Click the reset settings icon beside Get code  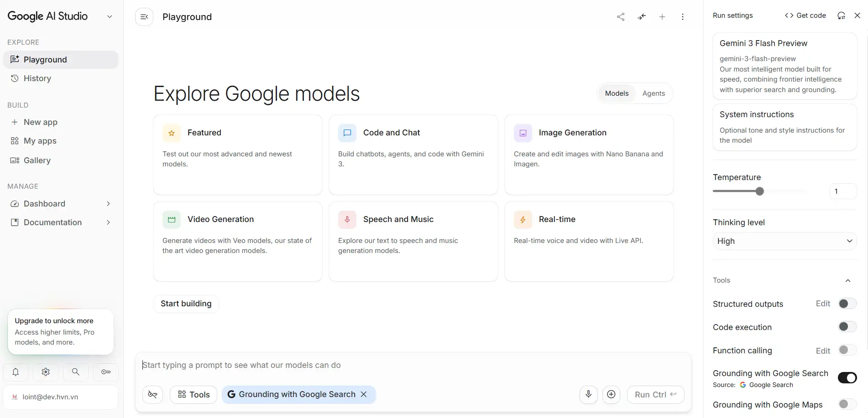point(841,15)
